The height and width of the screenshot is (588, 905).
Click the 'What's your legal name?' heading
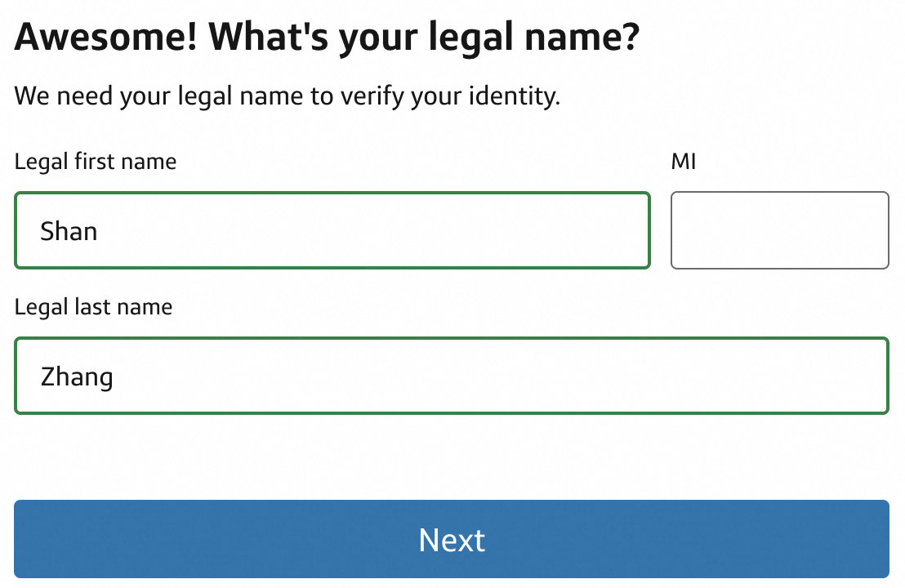click(326, 38)
